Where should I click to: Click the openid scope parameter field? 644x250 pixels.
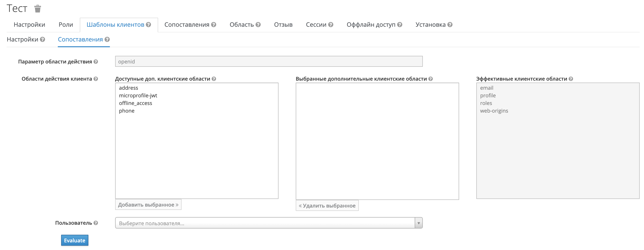pyautogui.click(x=269, y=62)
